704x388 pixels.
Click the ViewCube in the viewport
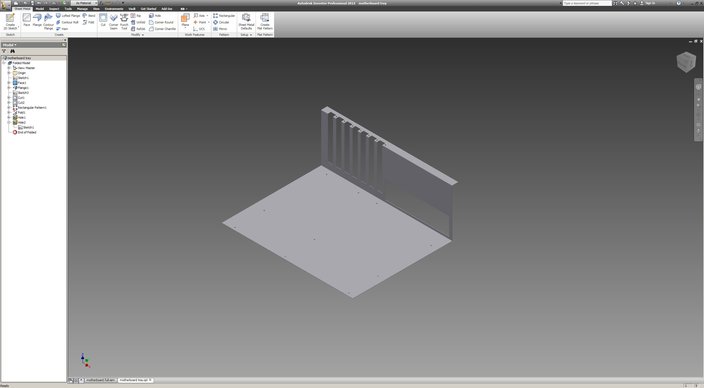(x=686, y=62)
